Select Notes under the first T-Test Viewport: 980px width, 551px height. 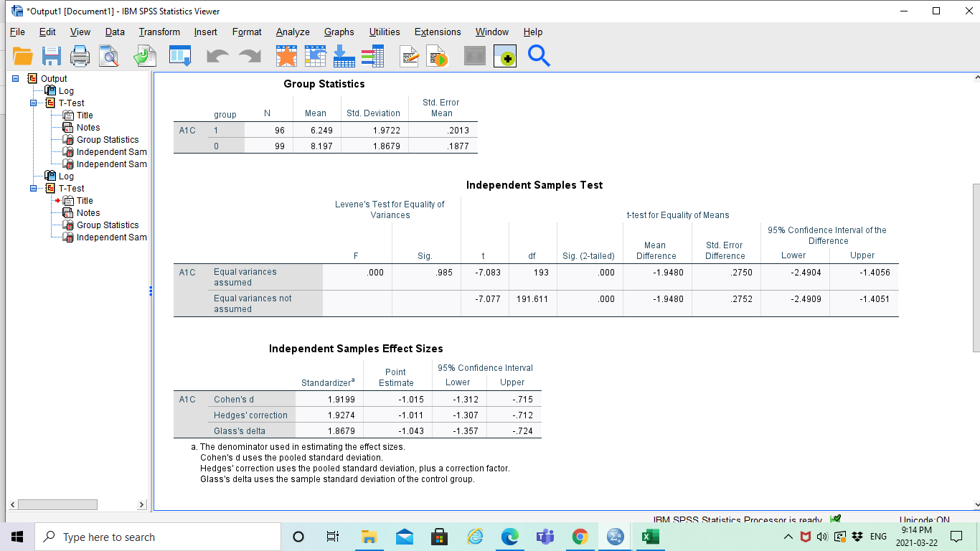88,128
